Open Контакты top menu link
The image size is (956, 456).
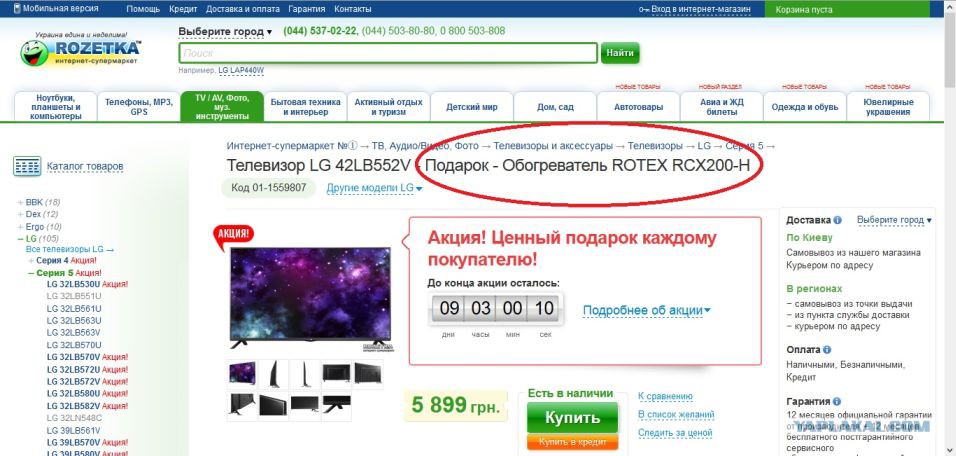pos(352,9)
